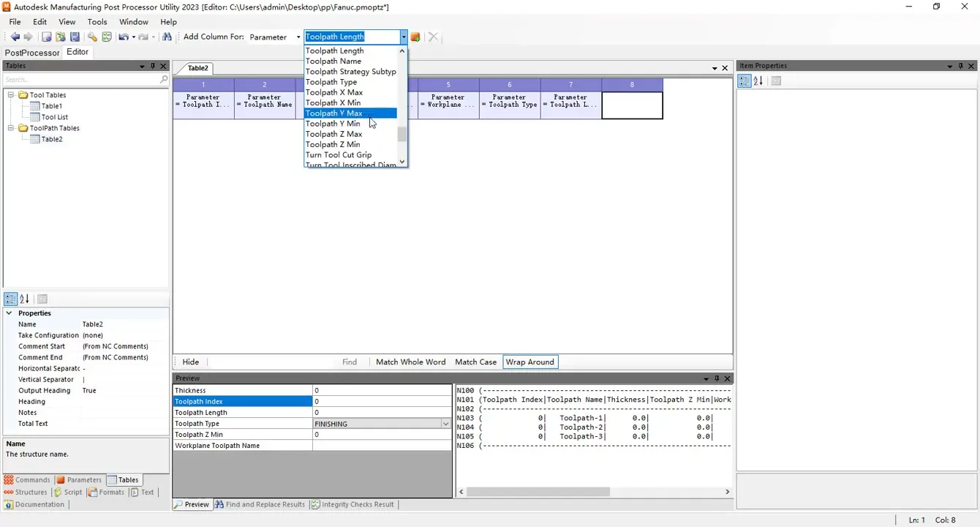Pin the Tables panel with pushpin icon
Image resolution: width=980 pixels, height=527 pixels.
[153, 66]
